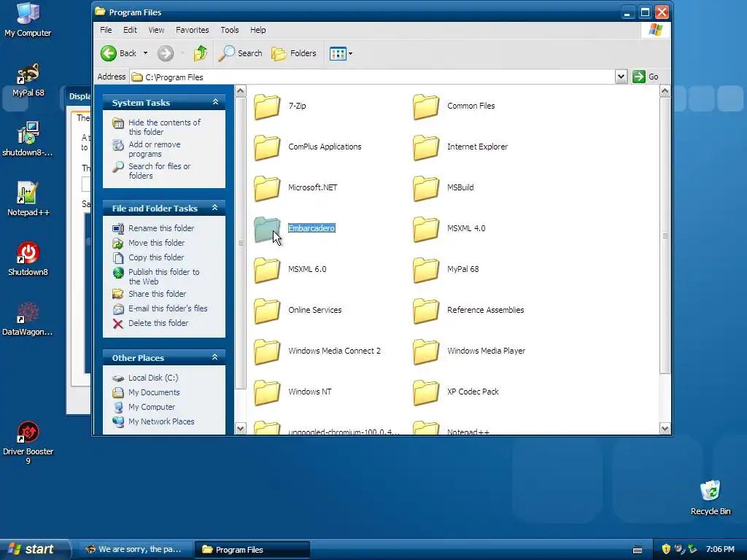The image size is (747, 560).
Task: Go up one folder level
Action: pyautogui.click(x=200, y=53)
